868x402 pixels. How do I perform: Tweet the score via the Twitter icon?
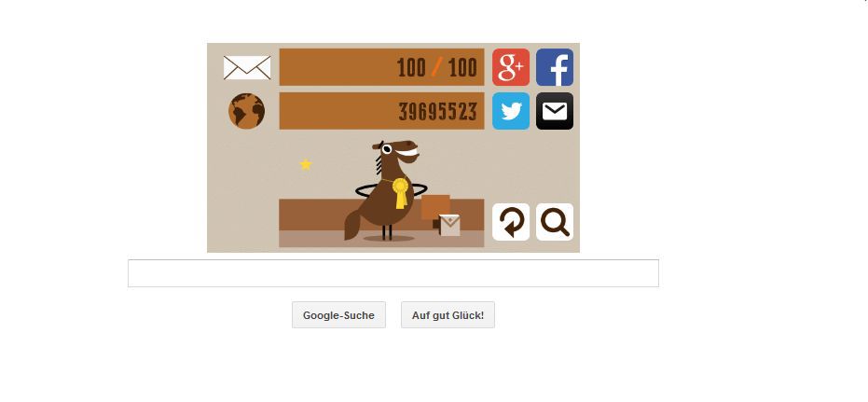point(510,111)
